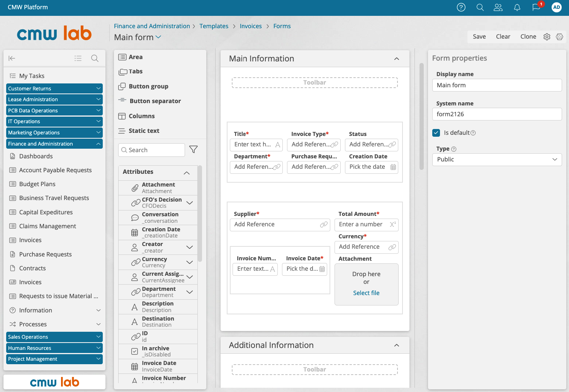Open Purchase Requests item

coord(45,254)
